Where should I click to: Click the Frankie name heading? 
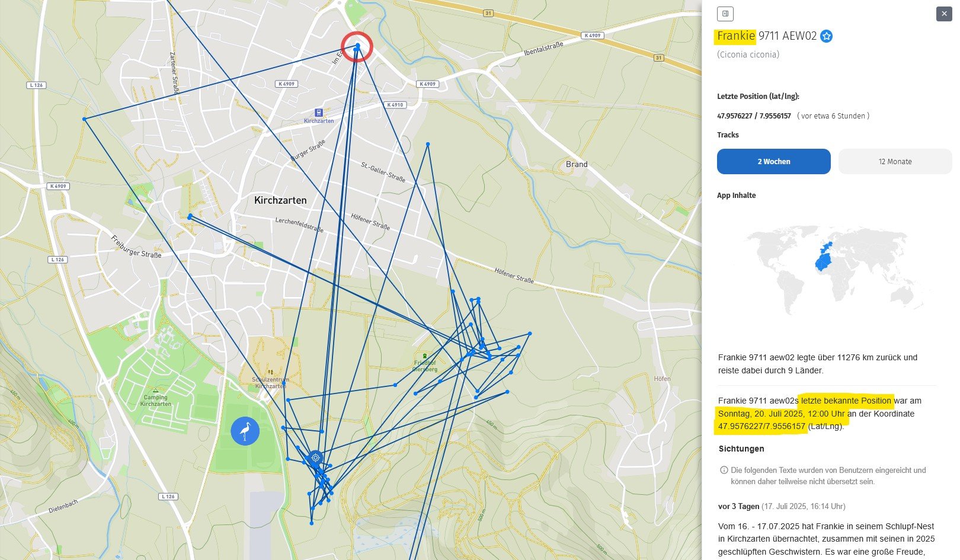pyautogui.click(x=736, y=36)
